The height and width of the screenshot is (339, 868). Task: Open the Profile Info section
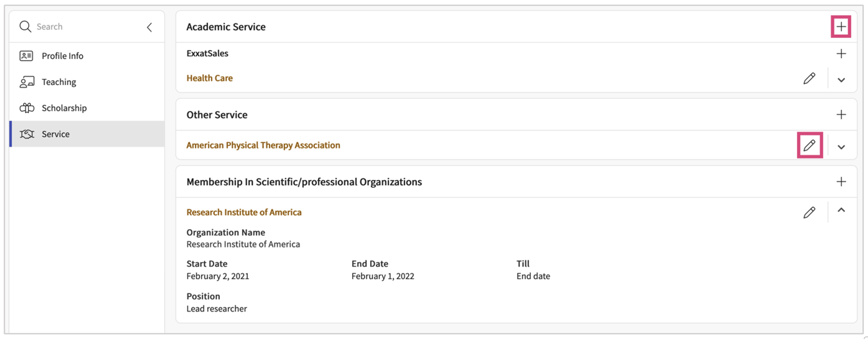pyautogui.click(x=62, y=56)
